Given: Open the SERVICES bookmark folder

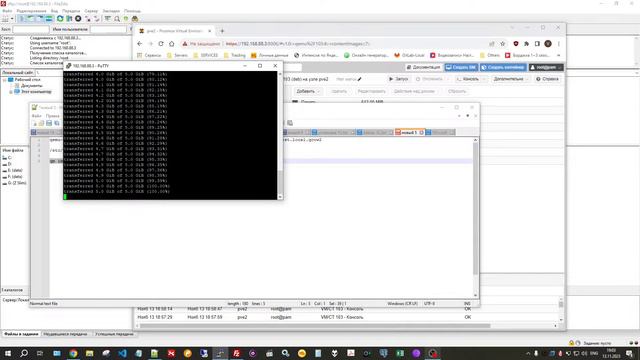Looking at the screenshot, I should pyautogui.click(x=205, y=55).
